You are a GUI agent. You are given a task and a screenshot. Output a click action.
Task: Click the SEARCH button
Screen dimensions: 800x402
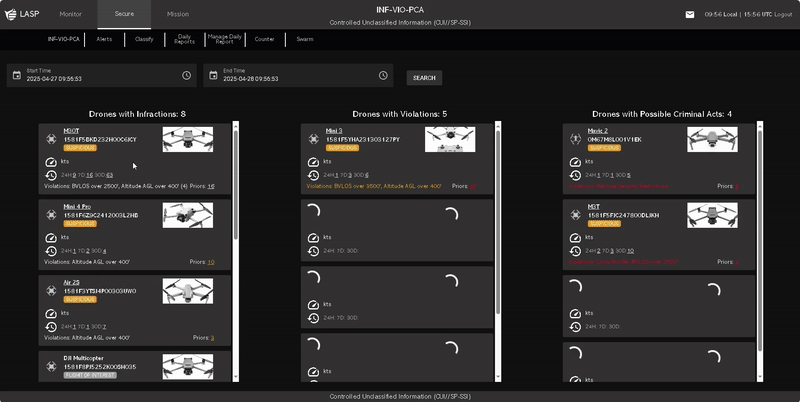point(424,78)
